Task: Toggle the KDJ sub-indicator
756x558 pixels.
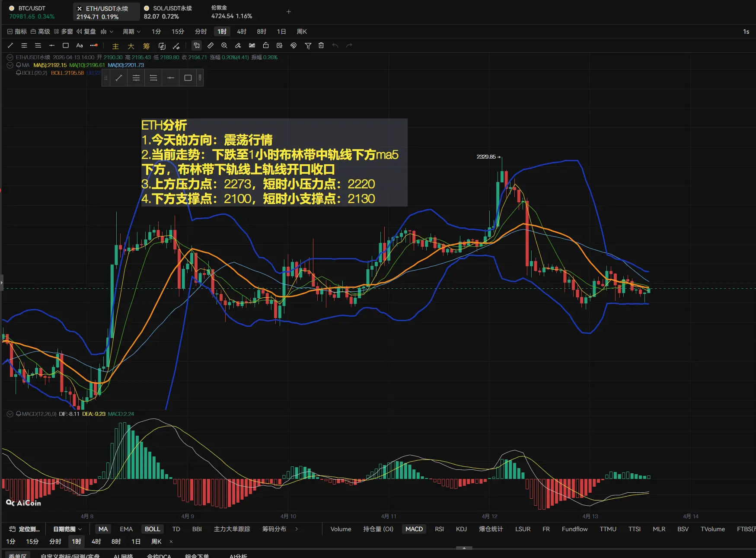Action: (462, 529)
